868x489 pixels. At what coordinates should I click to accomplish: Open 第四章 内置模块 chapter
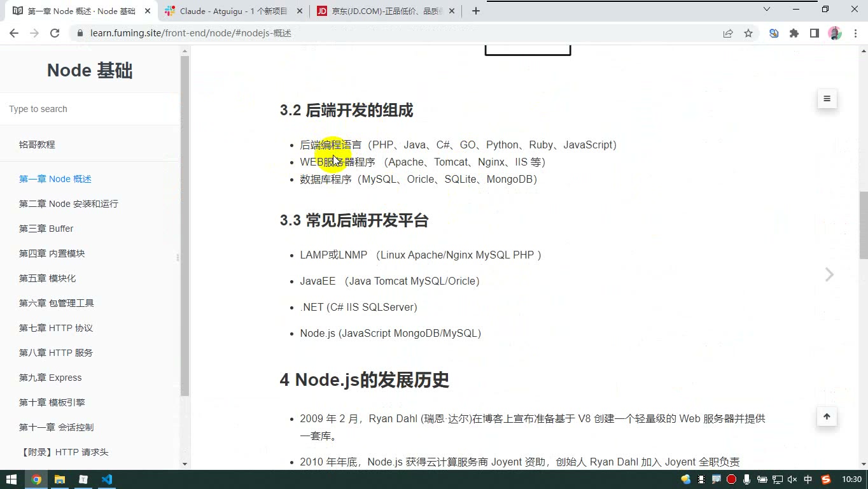click(52, 253)
